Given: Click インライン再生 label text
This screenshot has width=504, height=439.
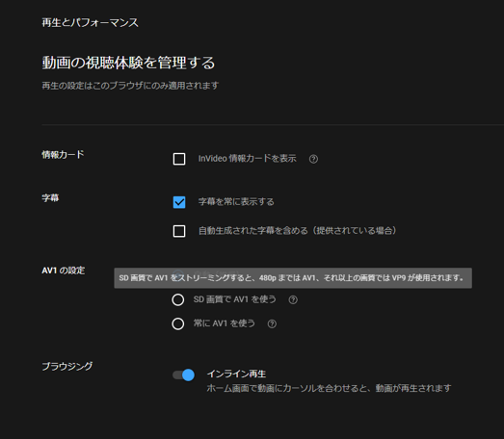Looking at the screenshot, I should 236,374.
